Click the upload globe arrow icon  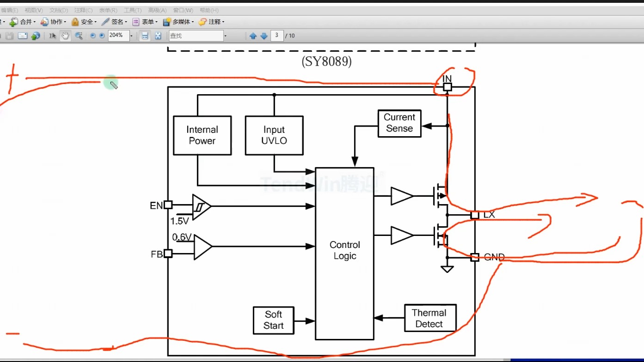pos(36,36)
